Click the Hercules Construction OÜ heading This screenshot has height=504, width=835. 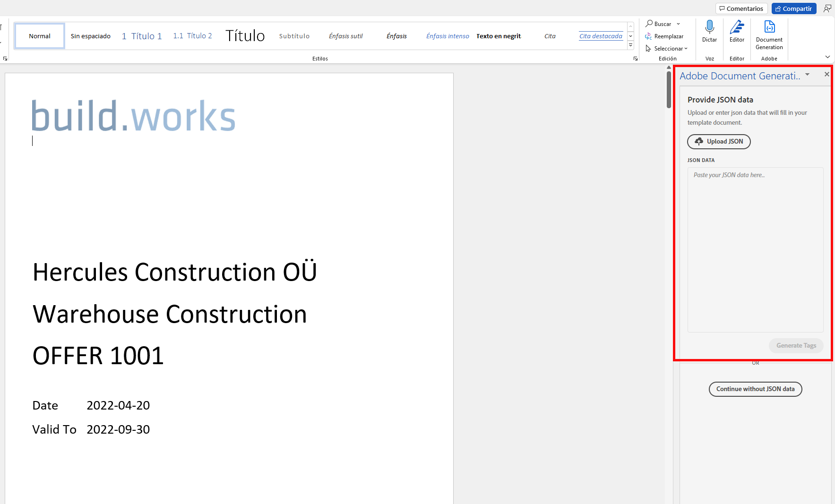175,273
